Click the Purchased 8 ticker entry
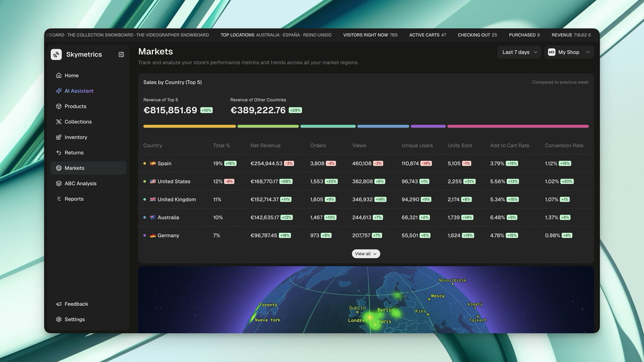The height and width of the screenshot is (362, 644). (x=524, y=35)
